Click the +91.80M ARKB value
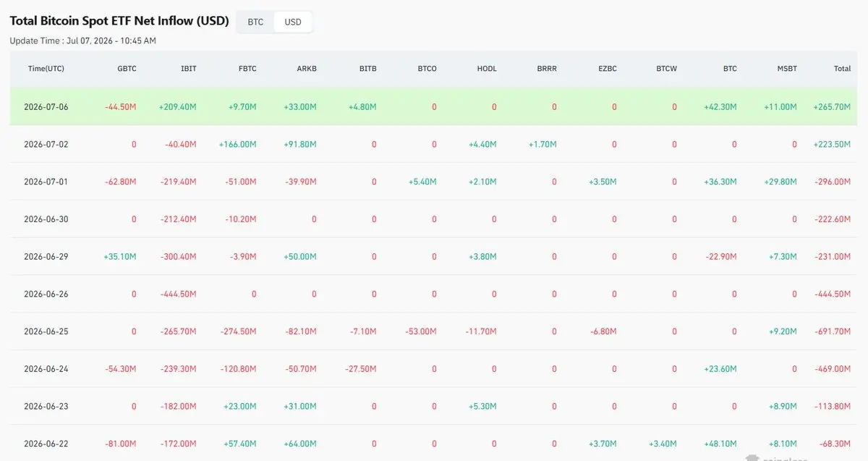The image size is (868, 461). [300, 144]
